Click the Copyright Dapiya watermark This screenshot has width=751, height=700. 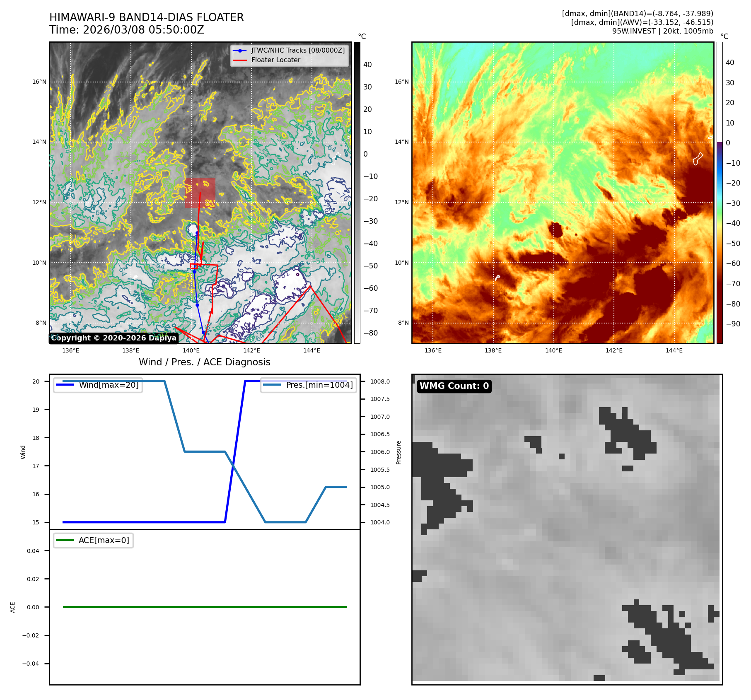pyautogui.click(x=113, y=338)
